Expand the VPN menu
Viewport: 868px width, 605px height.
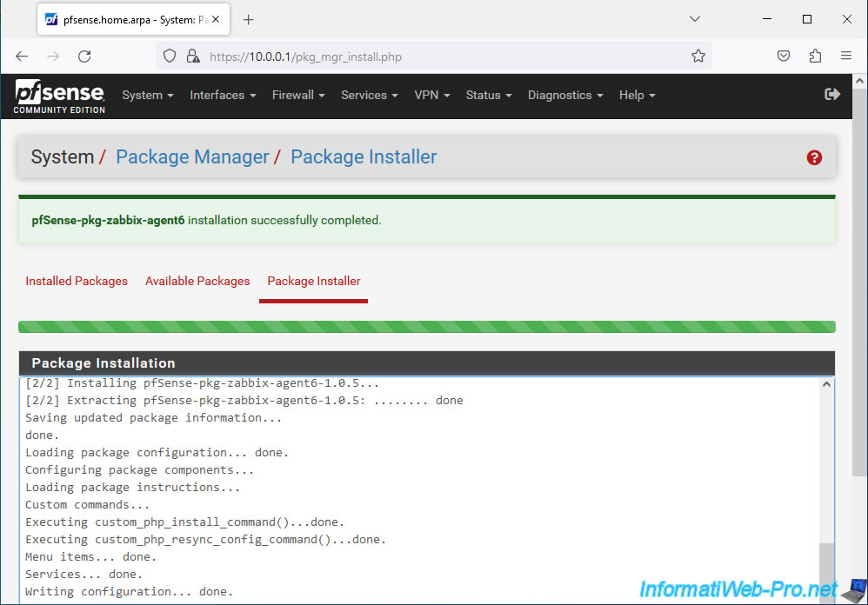pos(431,95)
